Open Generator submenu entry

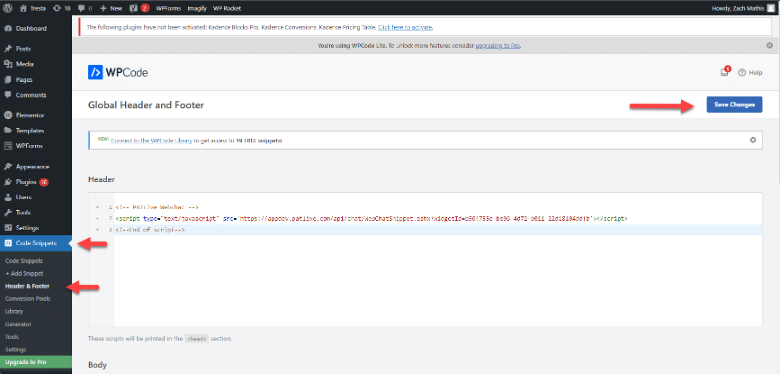click(x=18, y=324)
